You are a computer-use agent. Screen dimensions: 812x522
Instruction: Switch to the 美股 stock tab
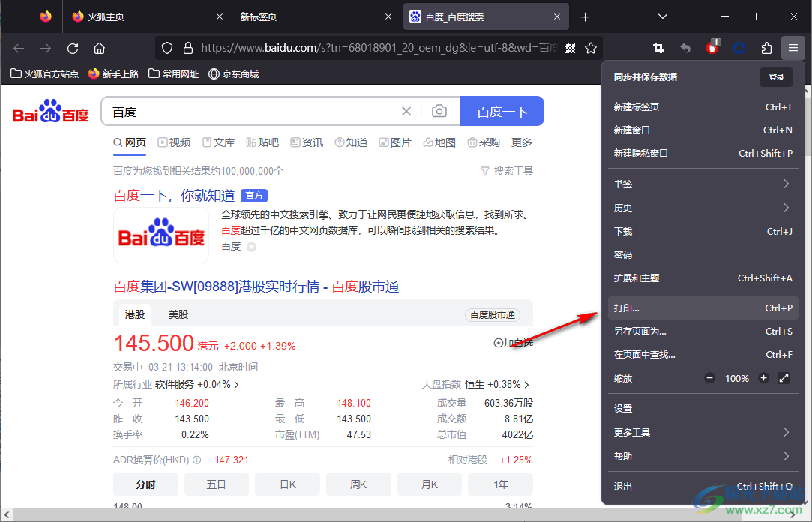tap(178, 314)
